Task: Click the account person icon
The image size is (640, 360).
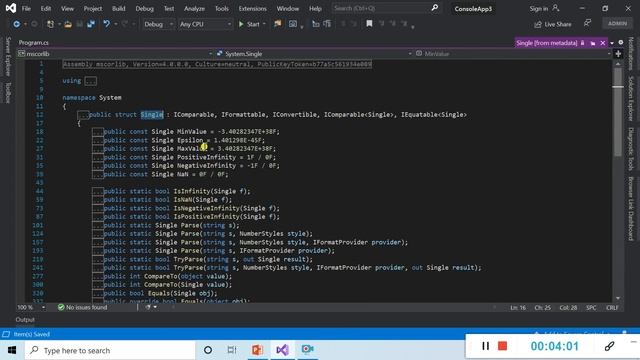Action: coord(556,8)
